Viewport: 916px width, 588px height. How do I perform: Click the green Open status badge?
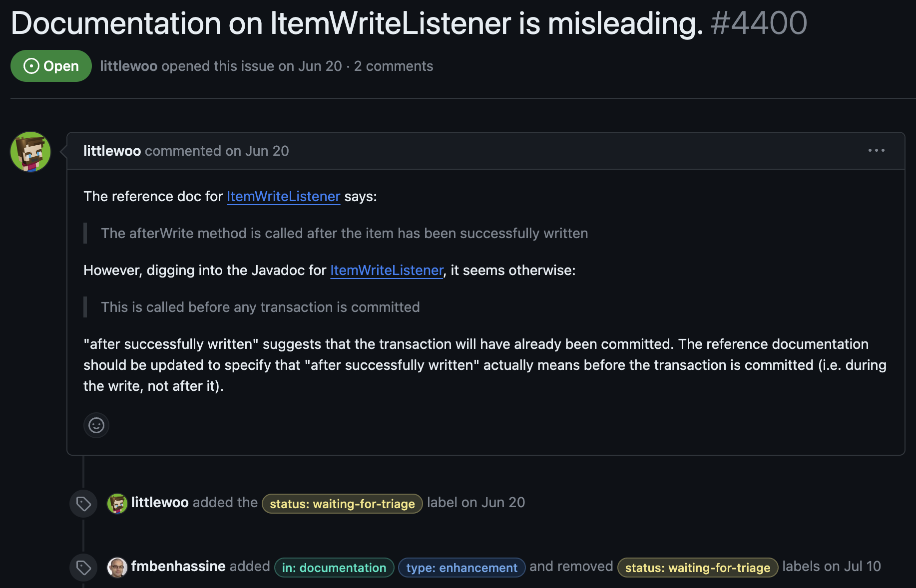point(51,66)
